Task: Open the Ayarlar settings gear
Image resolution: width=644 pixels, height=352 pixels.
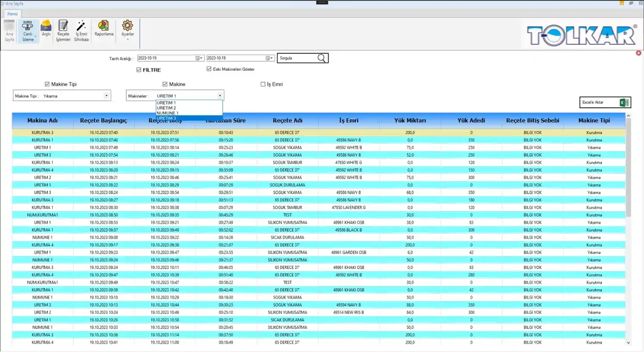Action: pyautogui.click(x=127, y=28)
